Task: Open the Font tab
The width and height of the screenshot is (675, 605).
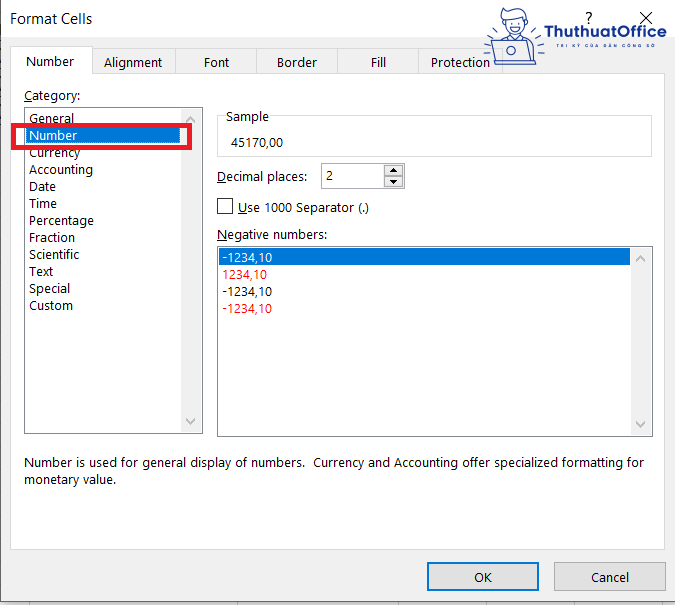Action: pos(216,62)
